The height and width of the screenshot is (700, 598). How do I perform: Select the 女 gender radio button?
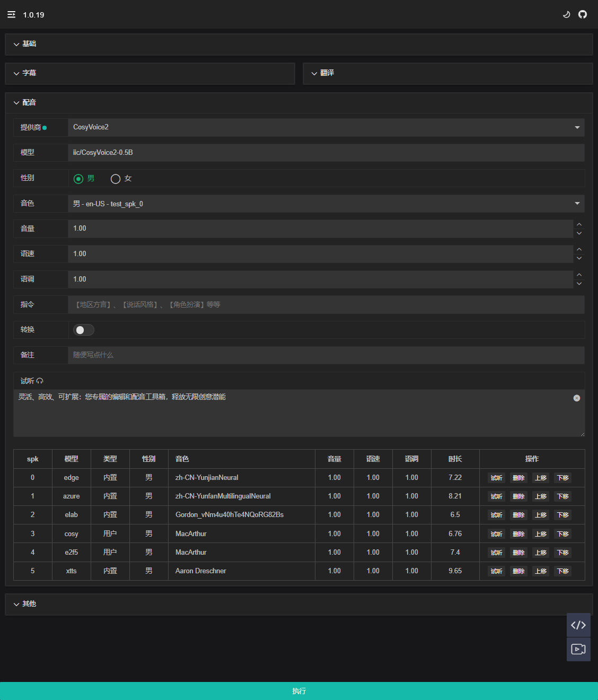(x=116, y=179)
